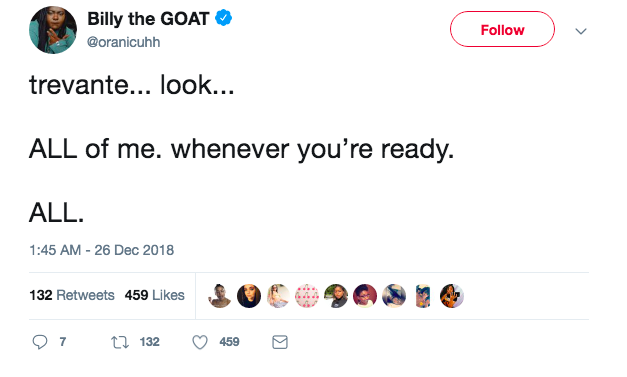Open the @oranicuhh handle link
Image resolution: width=627 pixels, height=377 pixels.
(x=124, y=42)
